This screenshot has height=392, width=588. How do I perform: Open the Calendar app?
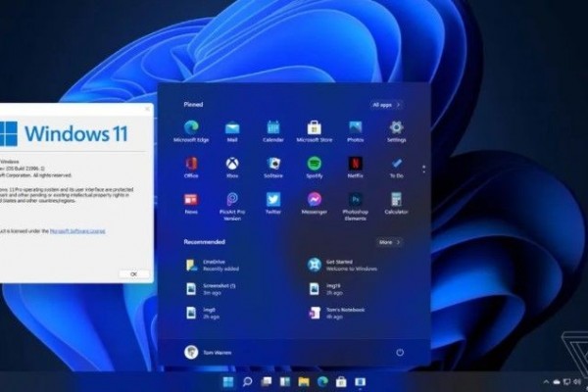(x=273, y=131)
